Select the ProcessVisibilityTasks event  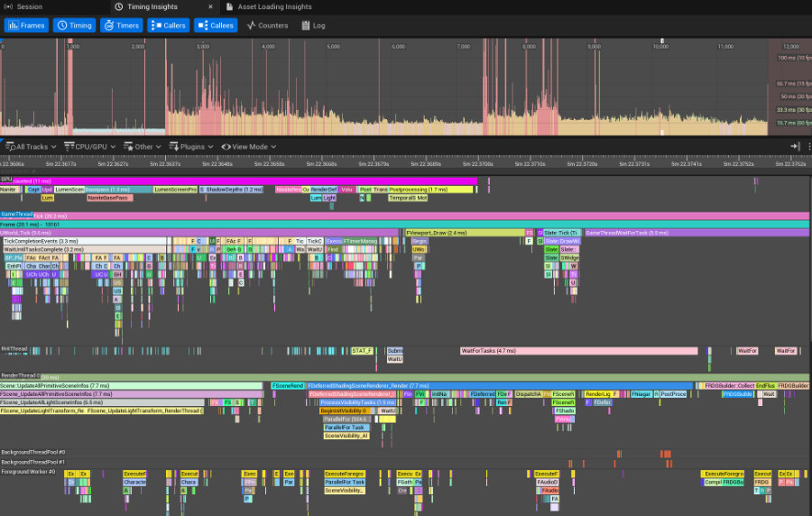pyautogui.click(x=357, y=402)
